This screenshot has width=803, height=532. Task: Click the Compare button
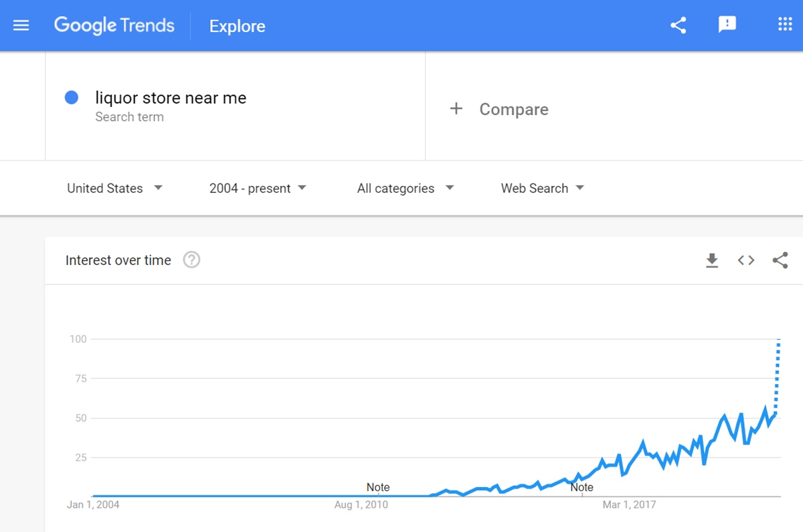[499, 109]
